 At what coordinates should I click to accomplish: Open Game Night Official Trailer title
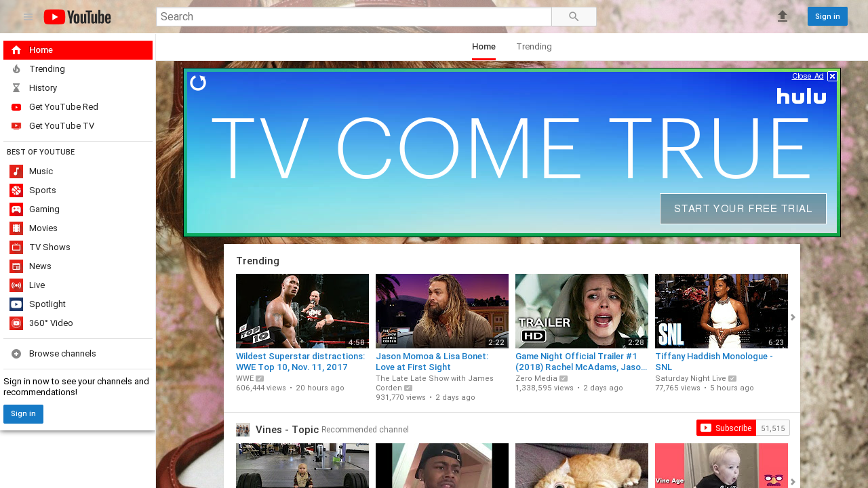(x=581, y=361)
